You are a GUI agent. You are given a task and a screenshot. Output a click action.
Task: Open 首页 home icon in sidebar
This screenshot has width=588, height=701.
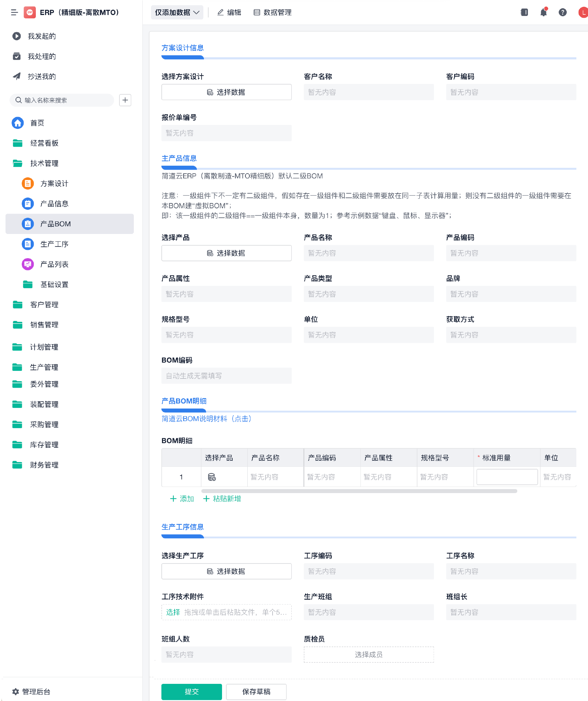[x=18, y=123]
